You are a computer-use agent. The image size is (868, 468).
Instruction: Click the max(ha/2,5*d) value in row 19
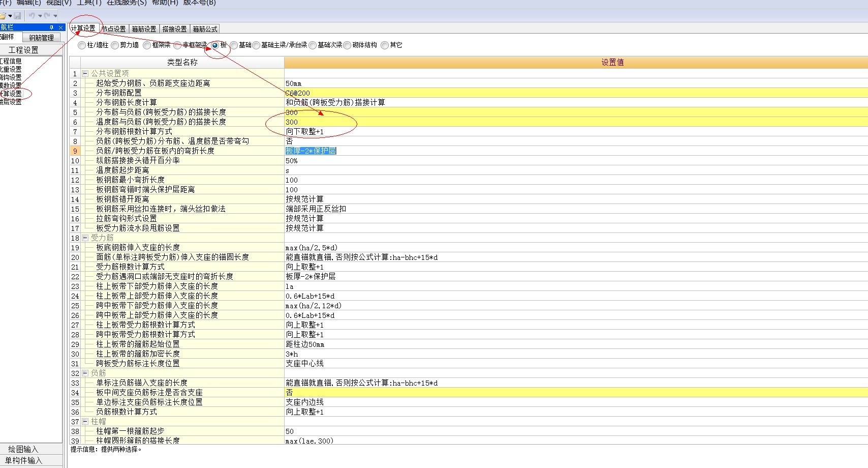tap(576, 248)
